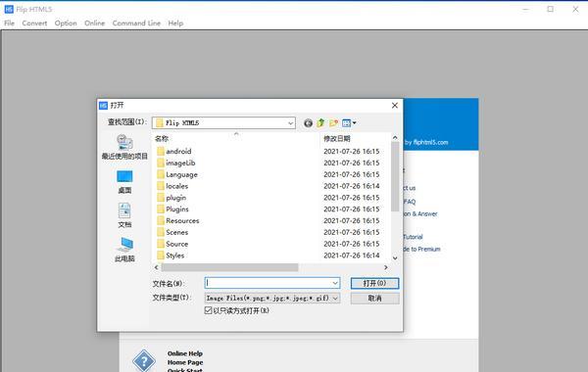Click the locales folder icon
Image resolution: width=588 pixels, height=372 pixels.
(x=161, y=186)
